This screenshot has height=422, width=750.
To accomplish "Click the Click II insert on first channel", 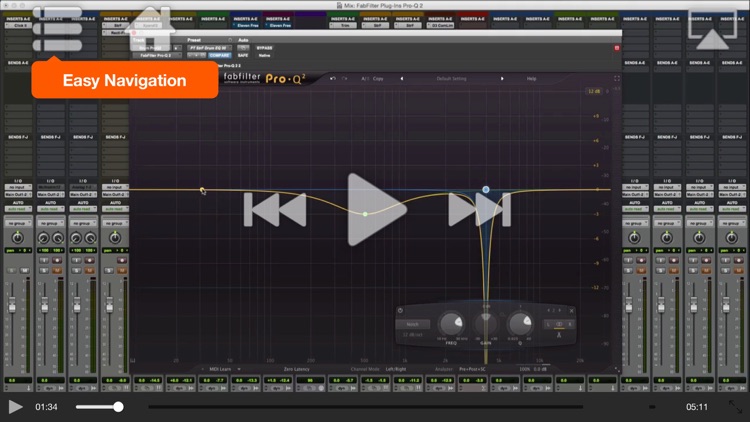I will click(18, 25).
